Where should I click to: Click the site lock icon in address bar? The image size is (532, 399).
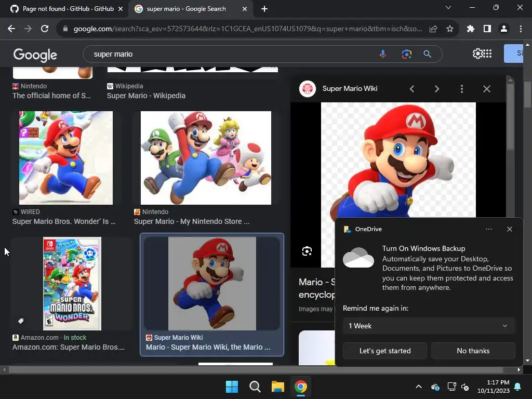coord(65,29)
